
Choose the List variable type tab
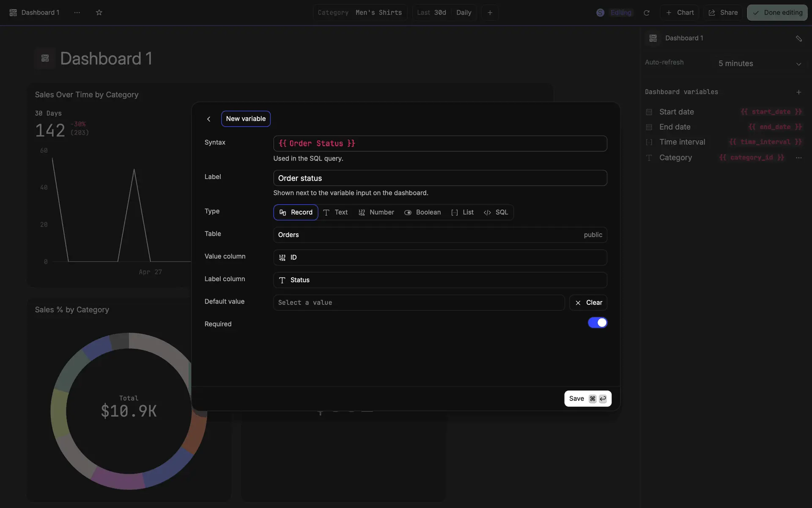point(462,213)
